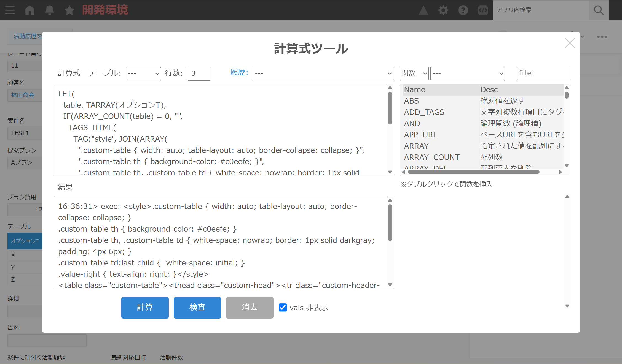Click the 消去 clear button
The image size is (622, 364).
250,308
